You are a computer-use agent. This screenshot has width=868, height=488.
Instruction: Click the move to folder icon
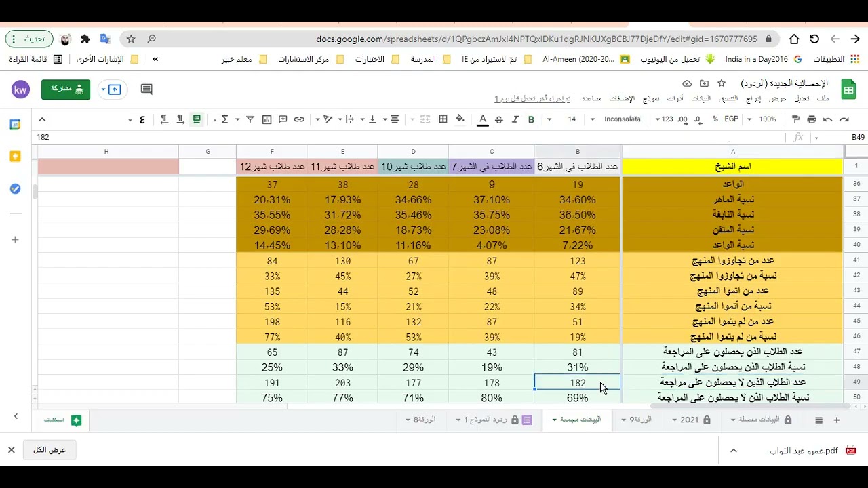[704, 83]
